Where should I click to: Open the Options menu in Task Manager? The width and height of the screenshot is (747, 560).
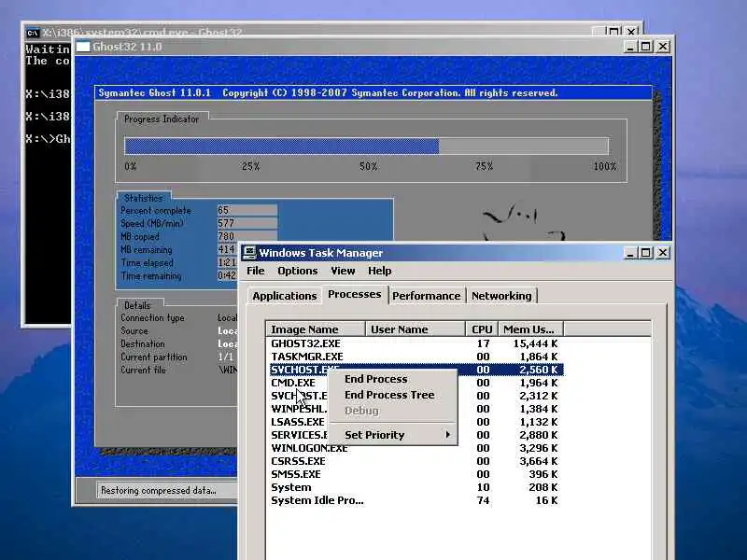pos(297,271)
